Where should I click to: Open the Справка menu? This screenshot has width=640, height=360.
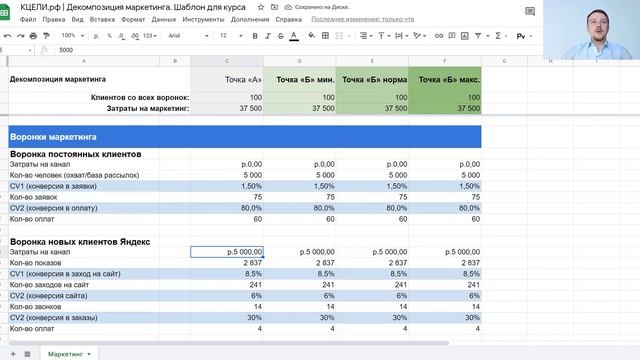click(x=289, y=19)
